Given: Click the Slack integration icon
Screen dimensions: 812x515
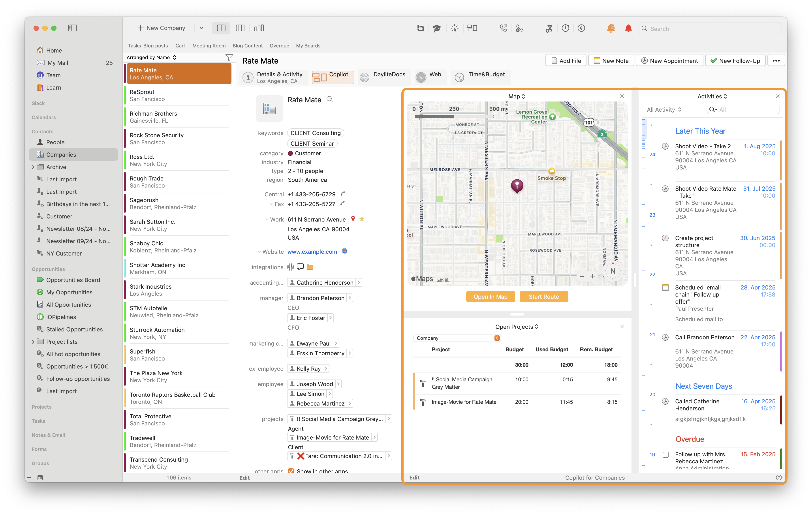Looking at the screenshot, I should 290,267.
